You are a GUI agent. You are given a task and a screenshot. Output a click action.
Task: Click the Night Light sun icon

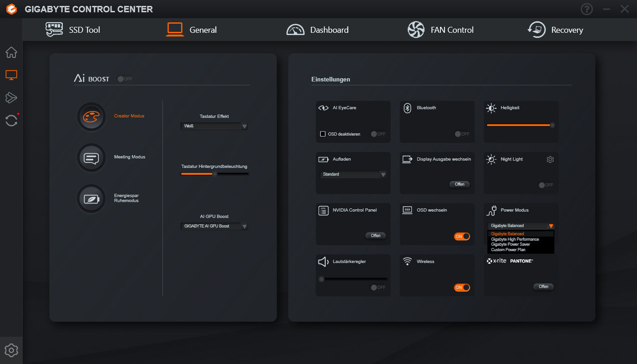491,159
